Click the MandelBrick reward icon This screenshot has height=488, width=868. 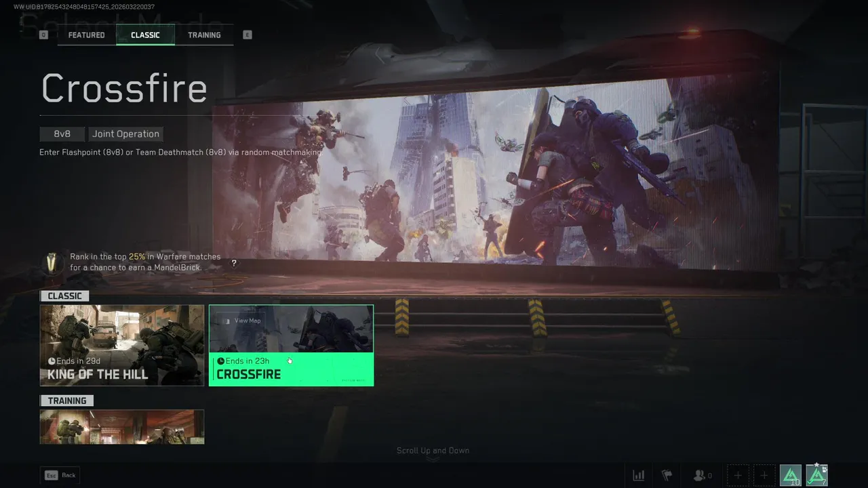coord(52,263)
